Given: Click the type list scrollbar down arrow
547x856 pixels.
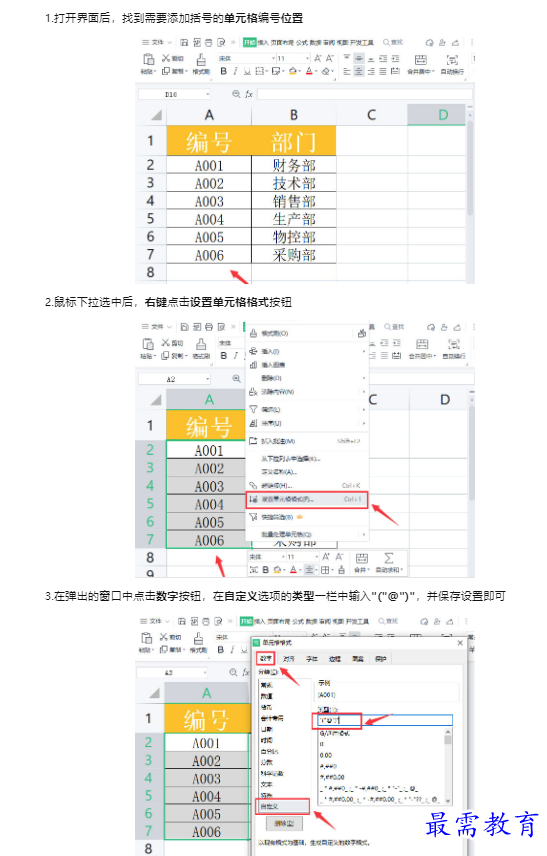Looking at the screenshot, I should point(448,801).
